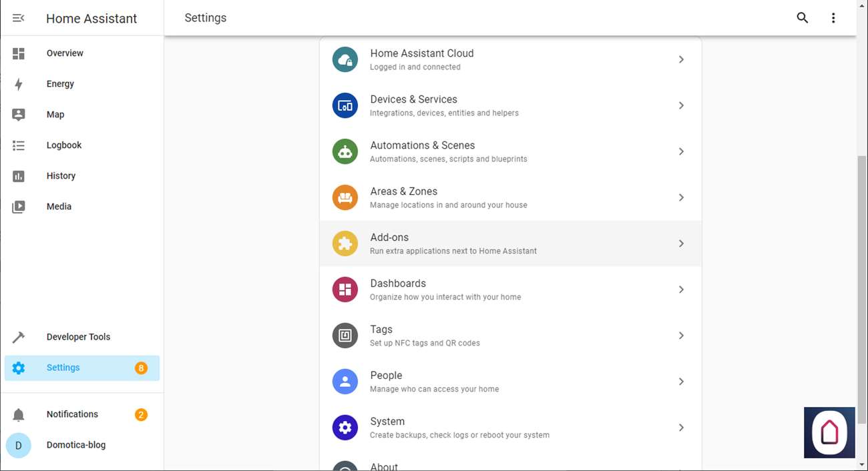Click the Home Assistant Cloud icon
868x471 pixels.
tap(345, 59)
